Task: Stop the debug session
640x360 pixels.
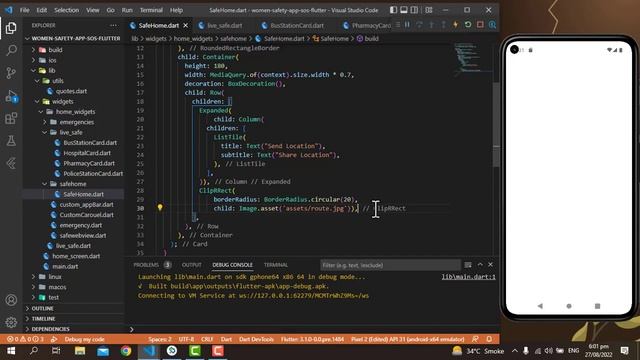Action: [480, 25]
